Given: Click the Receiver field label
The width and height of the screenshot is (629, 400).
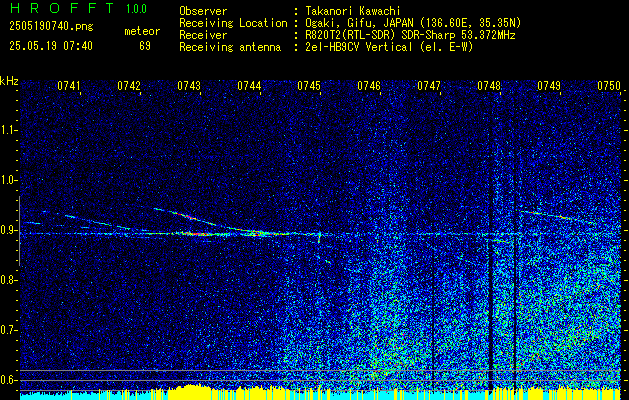Looking at the screenshot, I should [203, 35].
